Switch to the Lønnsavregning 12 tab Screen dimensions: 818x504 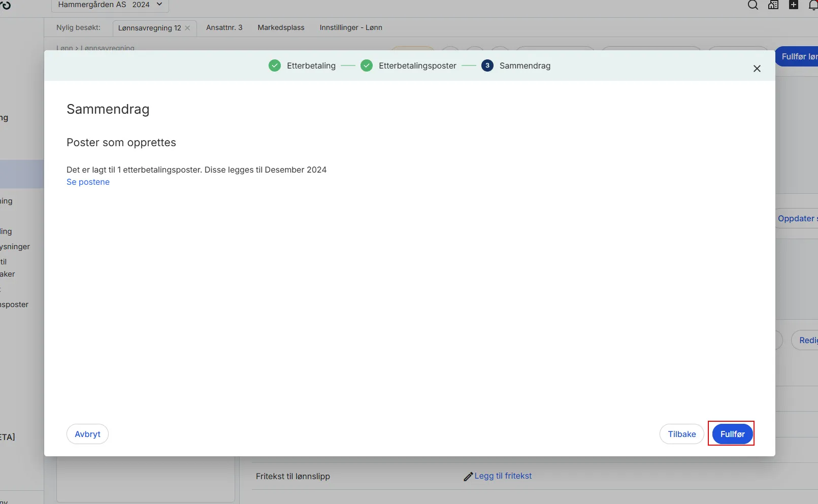(149, 28)
